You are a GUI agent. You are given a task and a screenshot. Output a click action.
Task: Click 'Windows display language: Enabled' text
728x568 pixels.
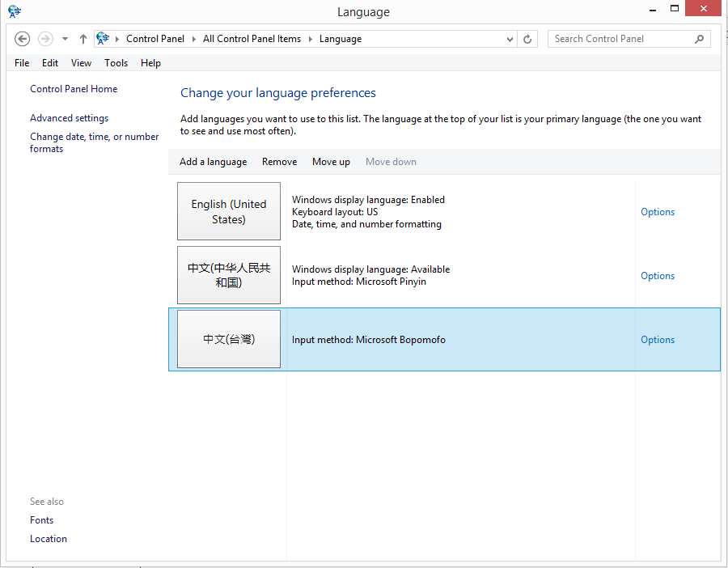[368, 200]
